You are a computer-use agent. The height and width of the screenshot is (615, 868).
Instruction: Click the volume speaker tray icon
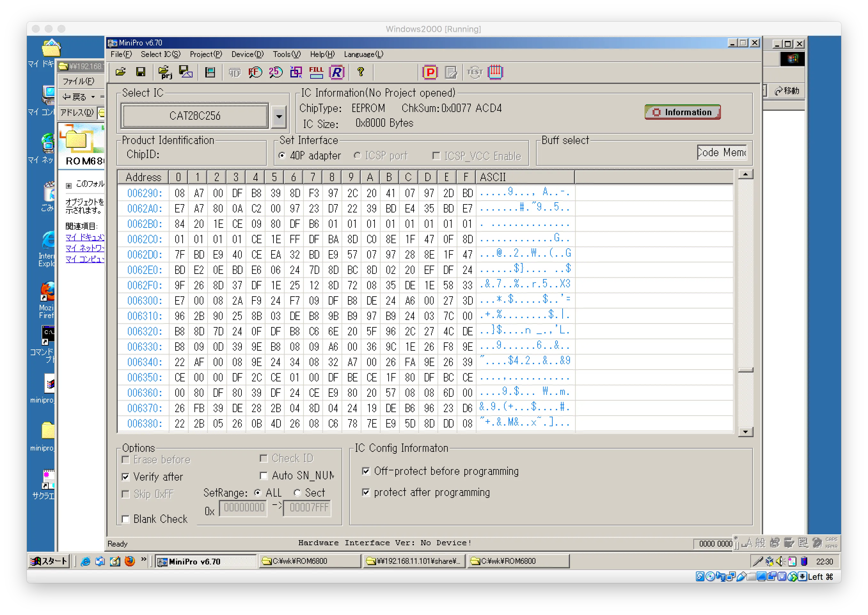(780, 561)
